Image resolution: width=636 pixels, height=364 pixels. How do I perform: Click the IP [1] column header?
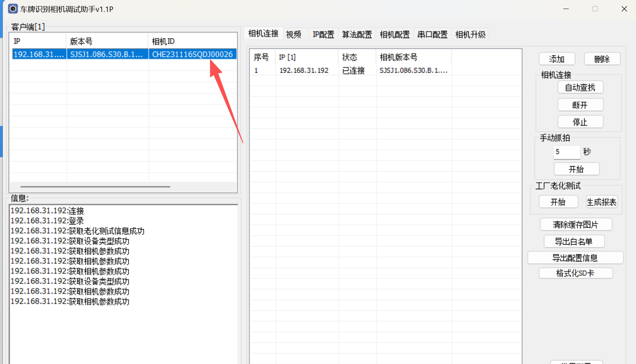[307, 57]
